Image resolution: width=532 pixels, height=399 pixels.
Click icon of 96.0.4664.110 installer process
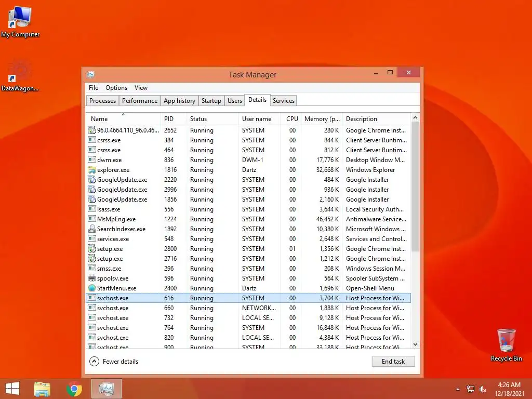pos(91,130)
